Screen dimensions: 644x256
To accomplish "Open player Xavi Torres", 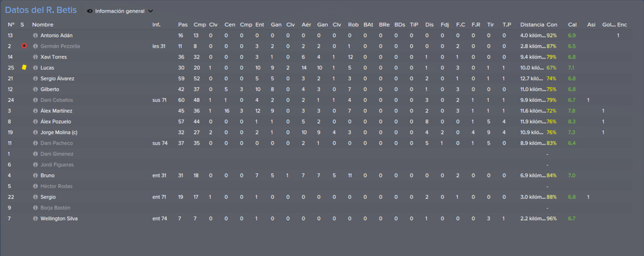I will [x=53, y=57].
